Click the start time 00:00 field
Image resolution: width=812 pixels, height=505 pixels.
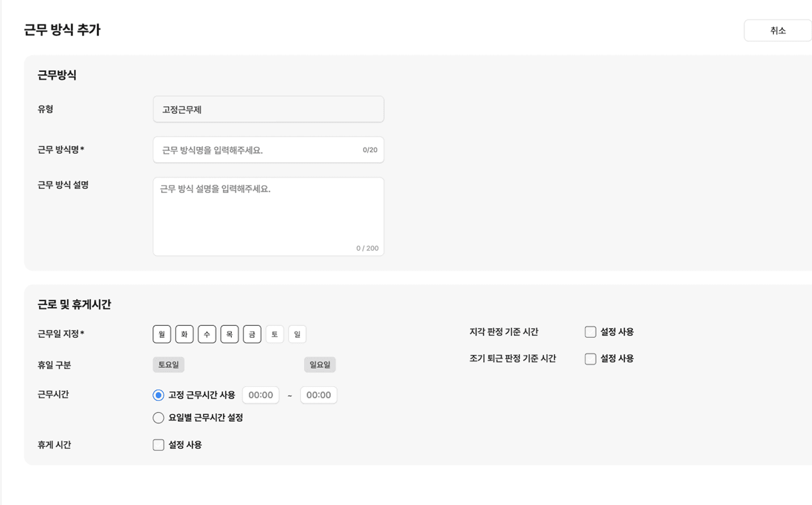click(x=260, y=395)
